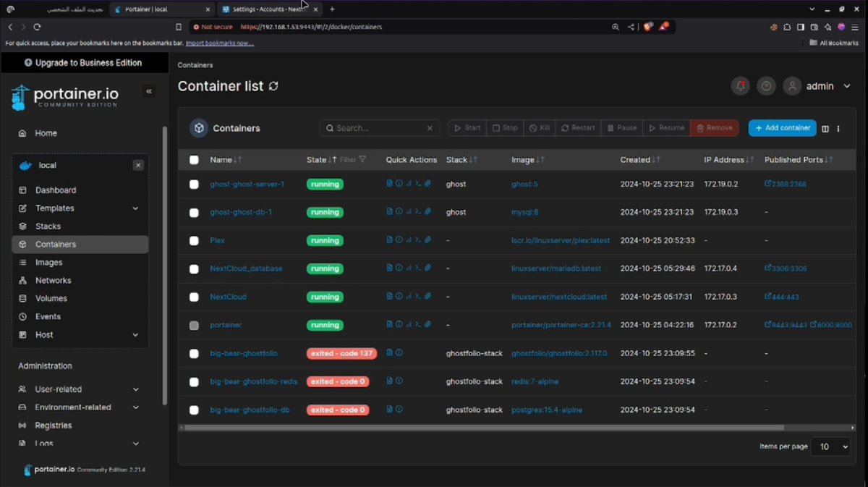This screenshot has width=868, height=487.
Task: Open stats icon for ghost-ghost-db-1
Action: (x=409, y=212)
